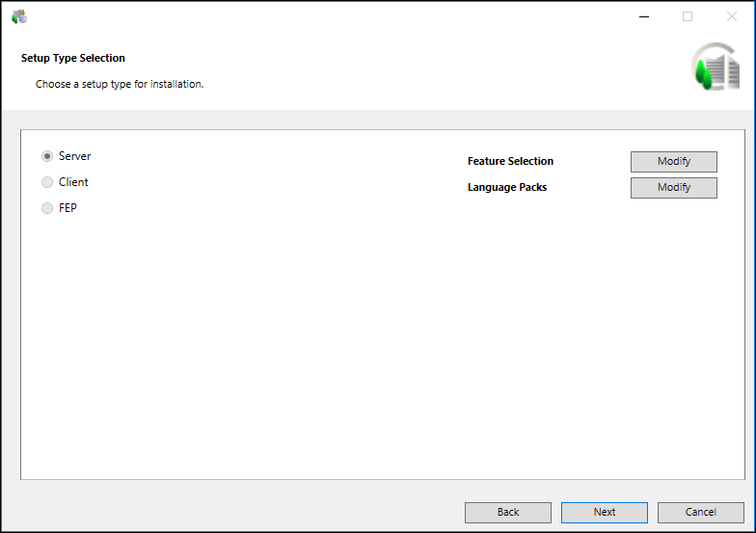Image resolution: width=756 pixels, height=533 pixels.
Task: Close the setup wizard window
Action: (x=731, y=16)
